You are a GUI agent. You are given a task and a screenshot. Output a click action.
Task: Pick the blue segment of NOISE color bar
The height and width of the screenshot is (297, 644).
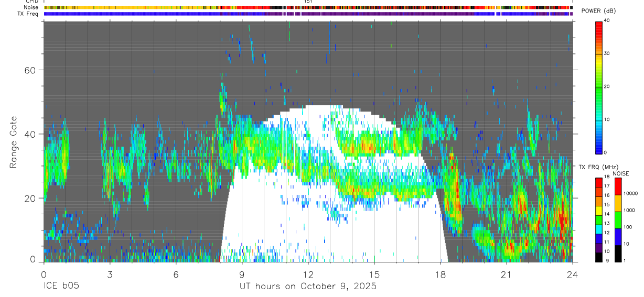(617, 237)
